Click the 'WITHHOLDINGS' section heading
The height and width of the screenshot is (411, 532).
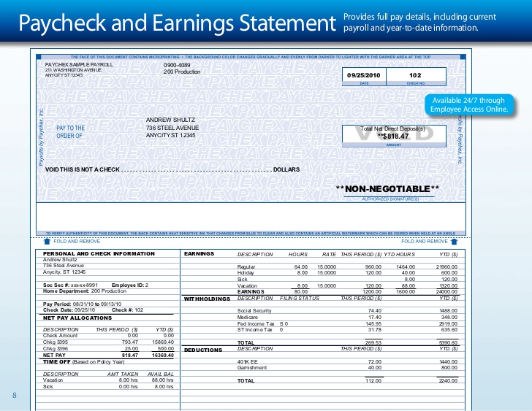click(x=207, y=299)
